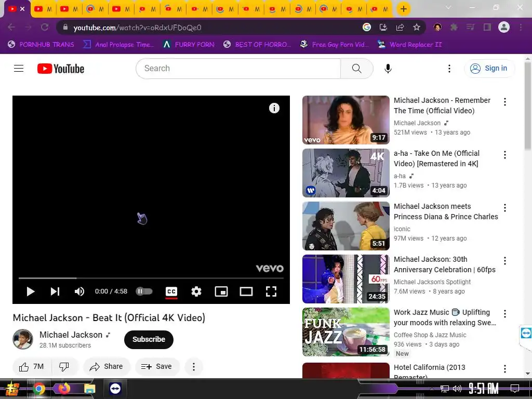Screen dimensions: 532x399
Task: Open a-ha Take On Me title
Action: 436,158
